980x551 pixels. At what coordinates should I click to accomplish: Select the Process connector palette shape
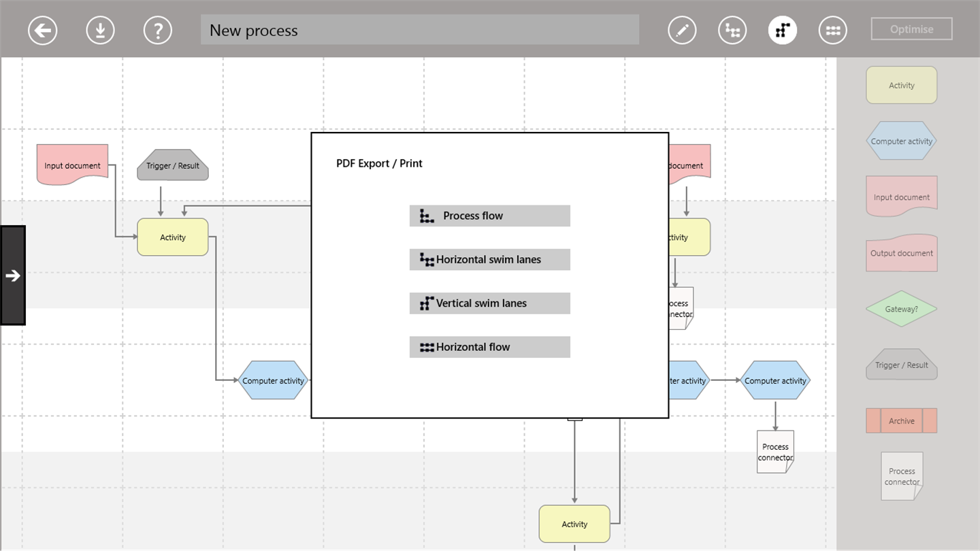click(x=902, y=476)
